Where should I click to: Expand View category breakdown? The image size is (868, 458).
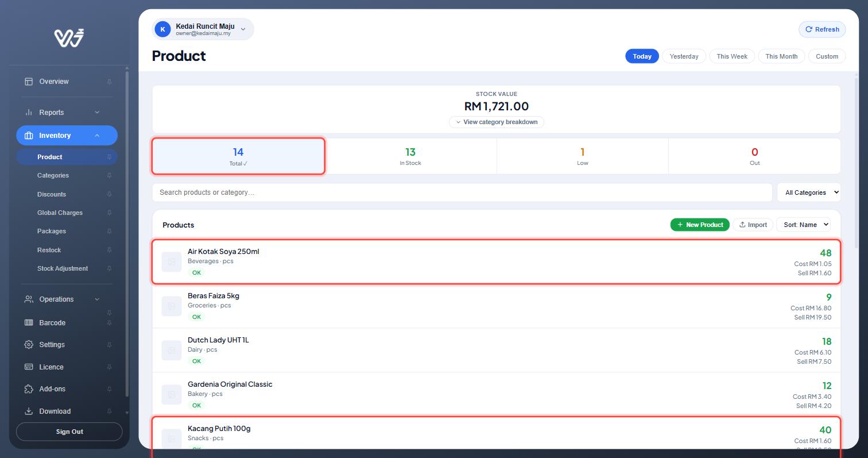(497, 122)
